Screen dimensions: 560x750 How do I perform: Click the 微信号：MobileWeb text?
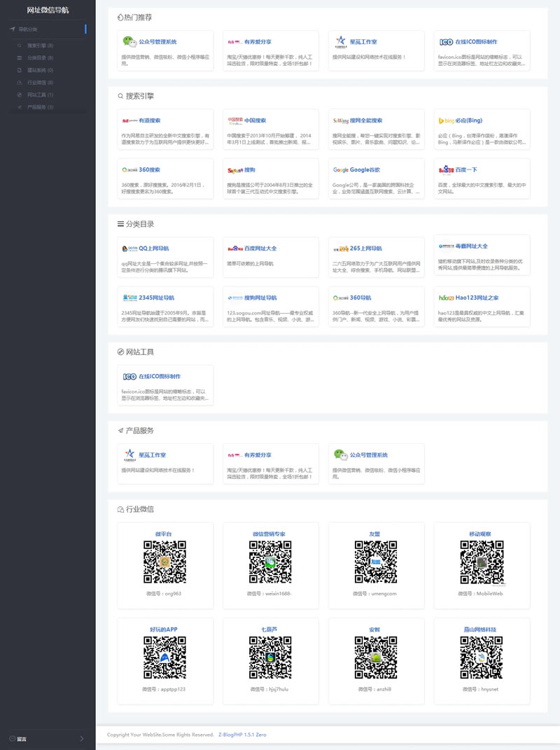(480, 594)
